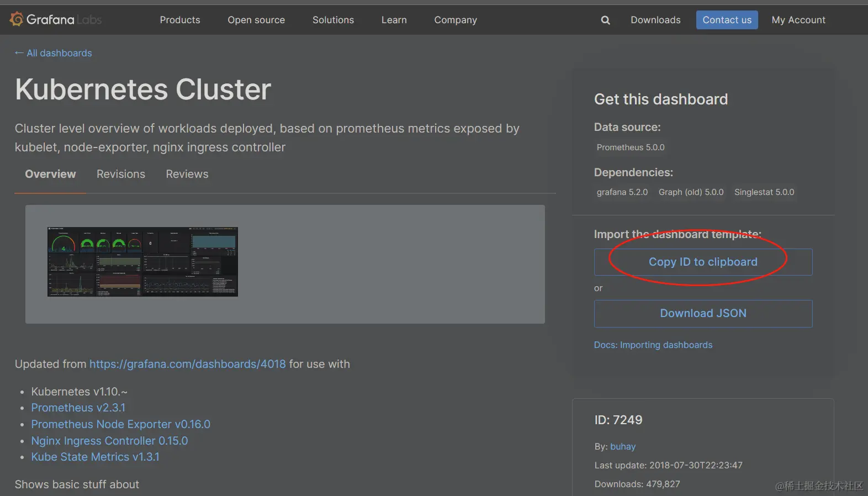Open Kube State Metrics v1.3.1 link
868x496 pixels.
click(x=95, y=457)
